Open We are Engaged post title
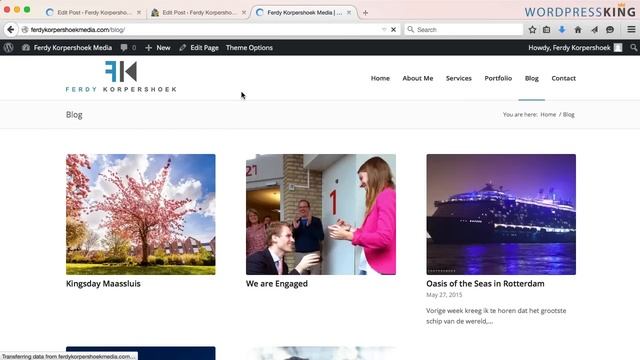 (277, 284)
